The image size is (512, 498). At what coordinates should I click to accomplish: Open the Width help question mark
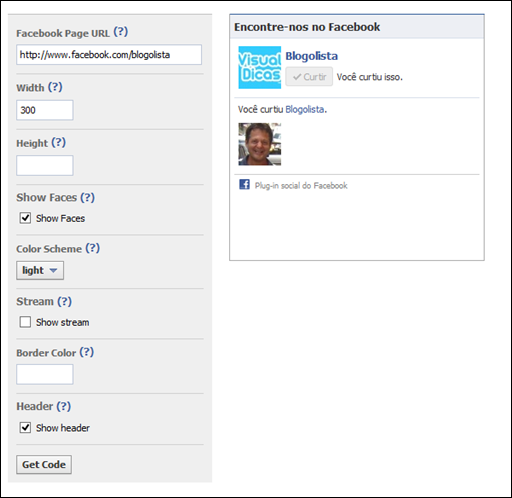point(55,87)
